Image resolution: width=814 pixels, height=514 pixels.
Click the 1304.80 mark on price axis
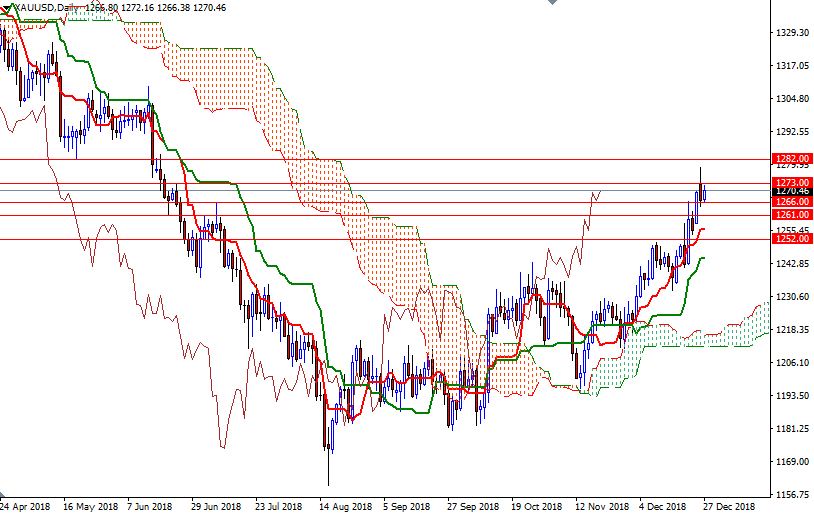point(791,99)
